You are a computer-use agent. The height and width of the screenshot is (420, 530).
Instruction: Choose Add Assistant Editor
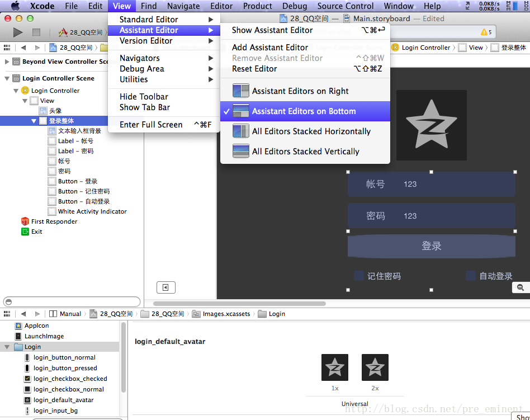(x=305, y=48)
